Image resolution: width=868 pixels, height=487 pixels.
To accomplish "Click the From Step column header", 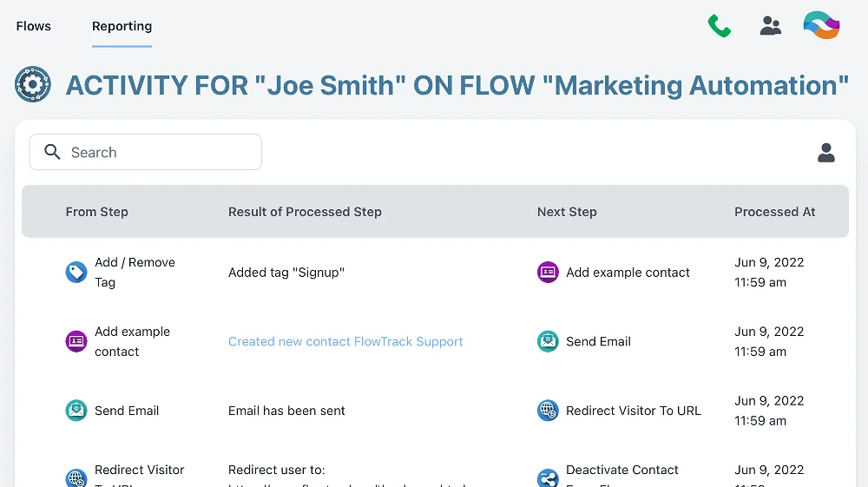I will point(96,212).
